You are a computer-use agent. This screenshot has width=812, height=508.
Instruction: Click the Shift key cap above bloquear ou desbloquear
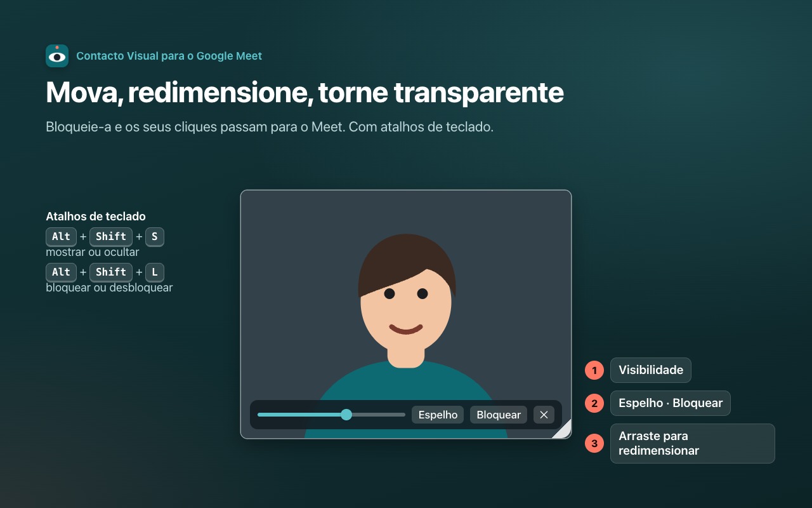pos(111,272)
